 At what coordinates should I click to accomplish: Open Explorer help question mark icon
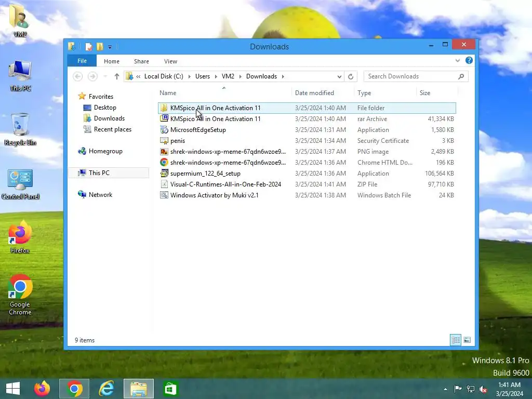(469, 60)
